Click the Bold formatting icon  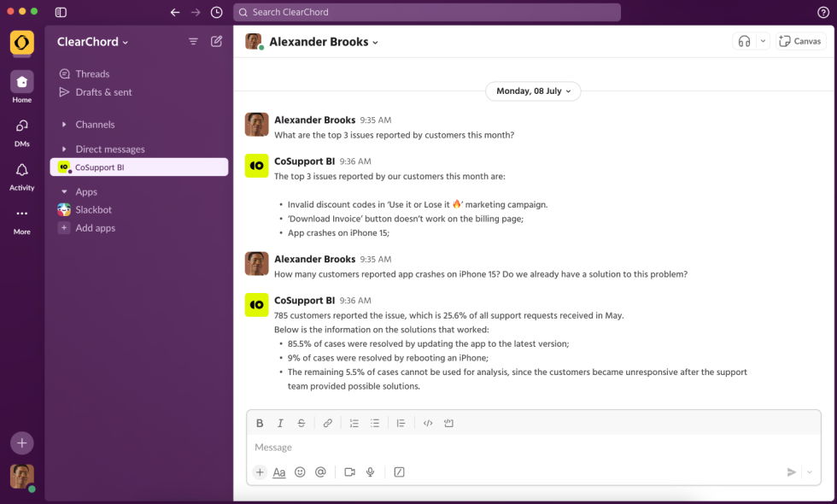pos(260,423)
